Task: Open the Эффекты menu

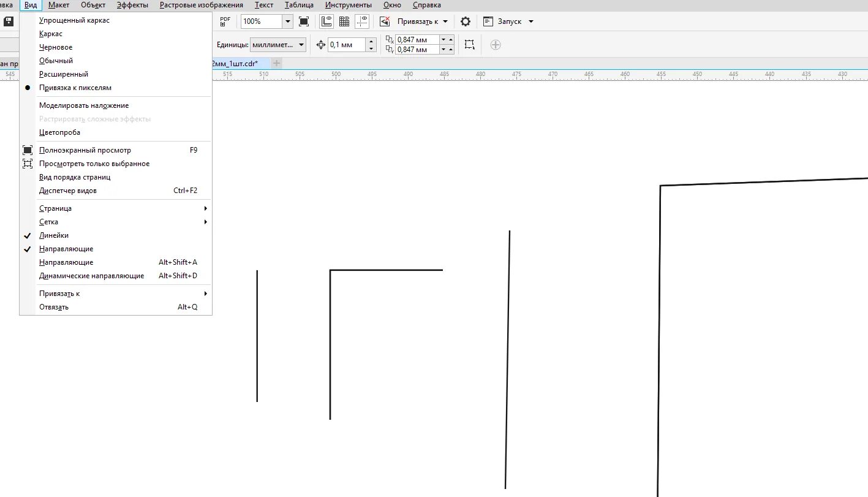Action: 132,5
